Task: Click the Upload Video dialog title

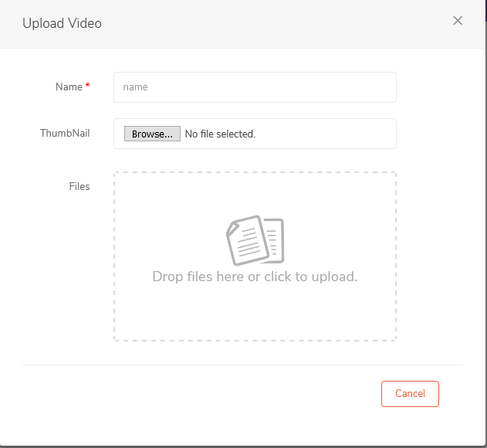Action: click(x=62, y=23)
